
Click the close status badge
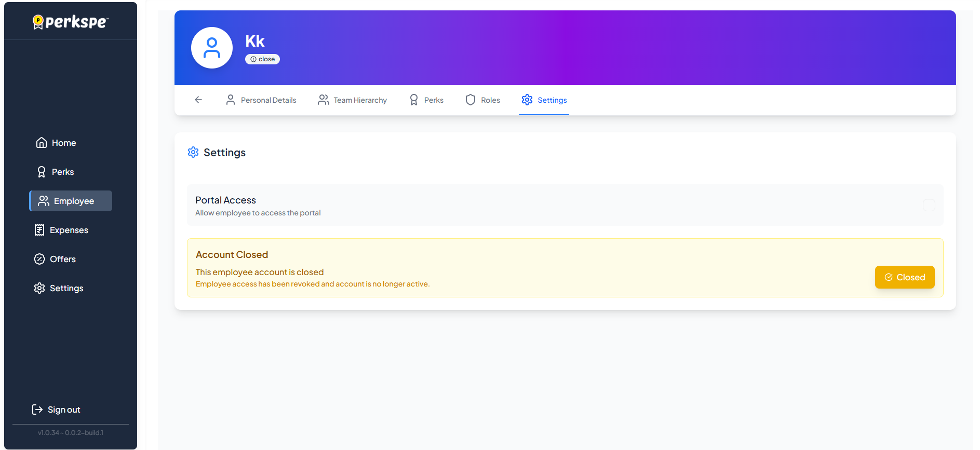(x=262, y=59)
